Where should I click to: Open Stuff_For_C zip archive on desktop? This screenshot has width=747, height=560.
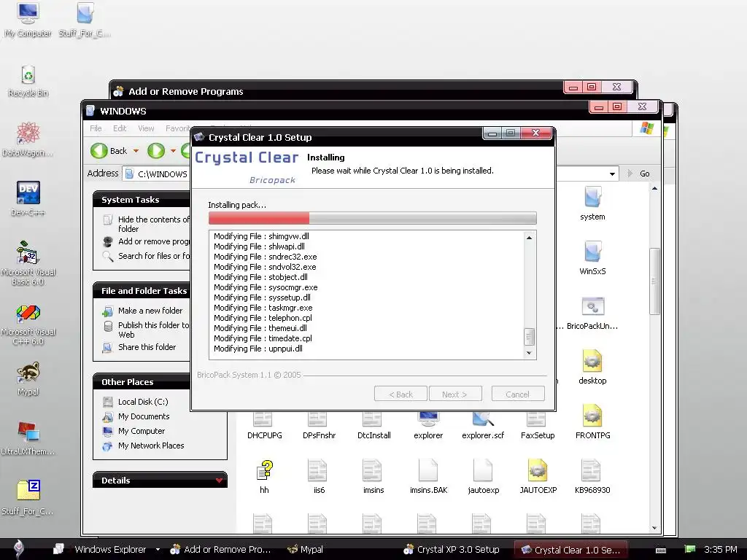(28, 497)
